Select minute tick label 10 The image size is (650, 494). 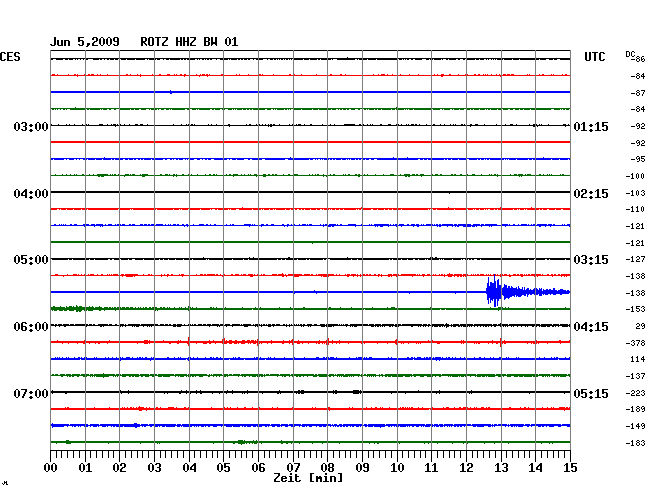coord(397,467)
